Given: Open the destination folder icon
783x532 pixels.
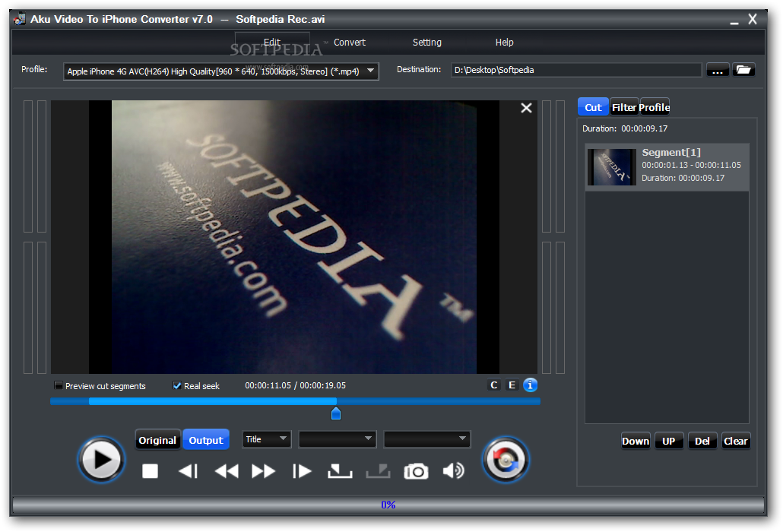Looking at the screenshot, I should [743, 70].
